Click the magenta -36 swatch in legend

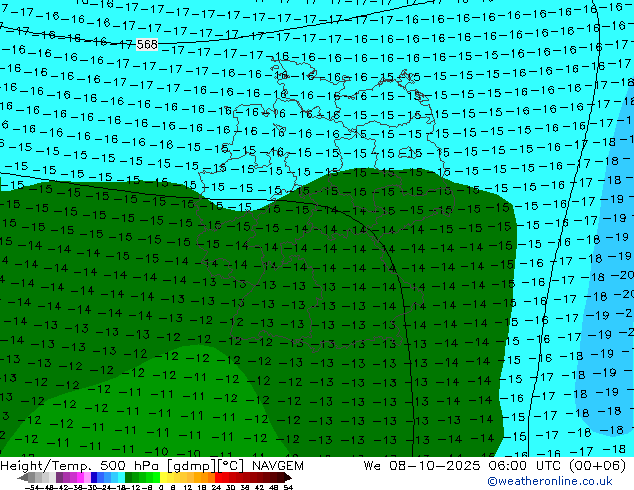[x=80, y=477]
